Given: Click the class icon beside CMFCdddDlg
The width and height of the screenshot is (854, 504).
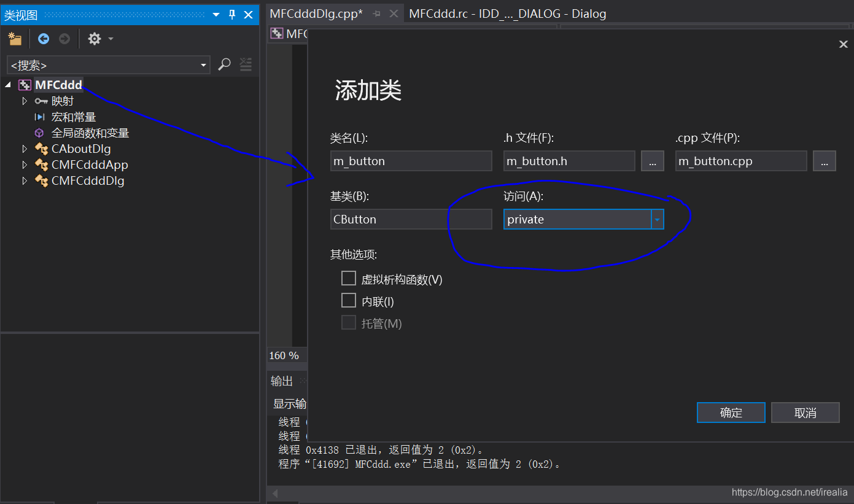Looking at the screenshot, I should [42, 180].
